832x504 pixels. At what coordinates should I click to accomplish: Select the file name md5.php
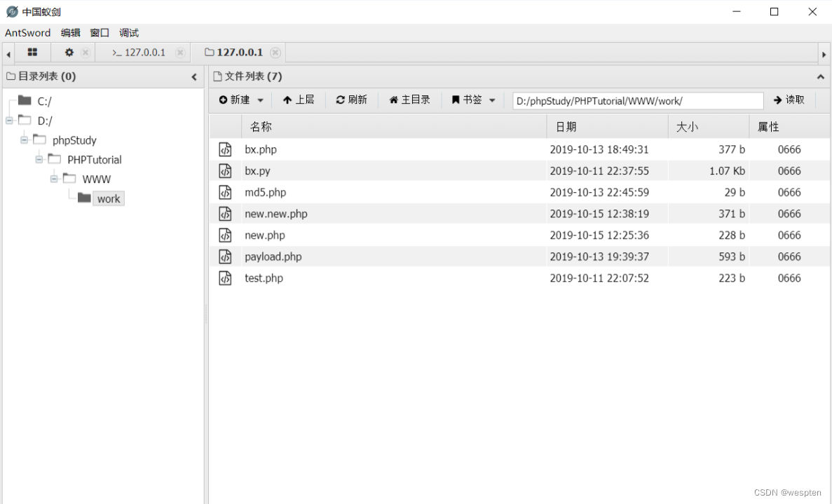266,193
